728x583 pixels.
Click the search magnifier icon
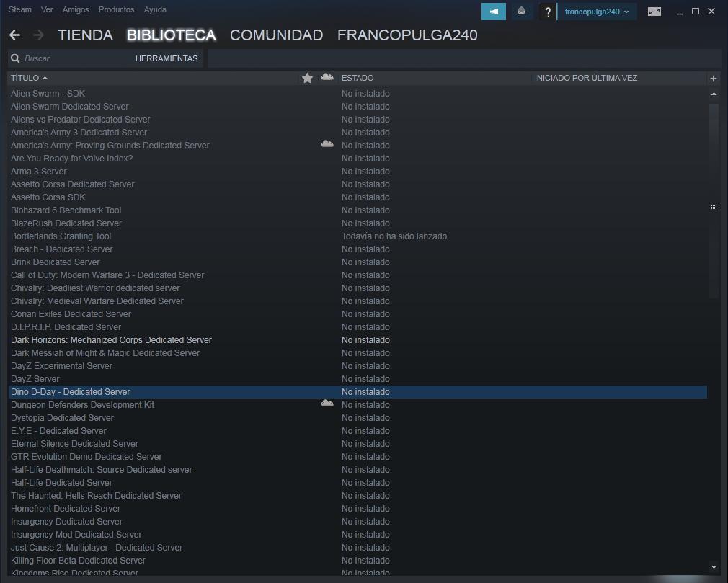point(15,58)
